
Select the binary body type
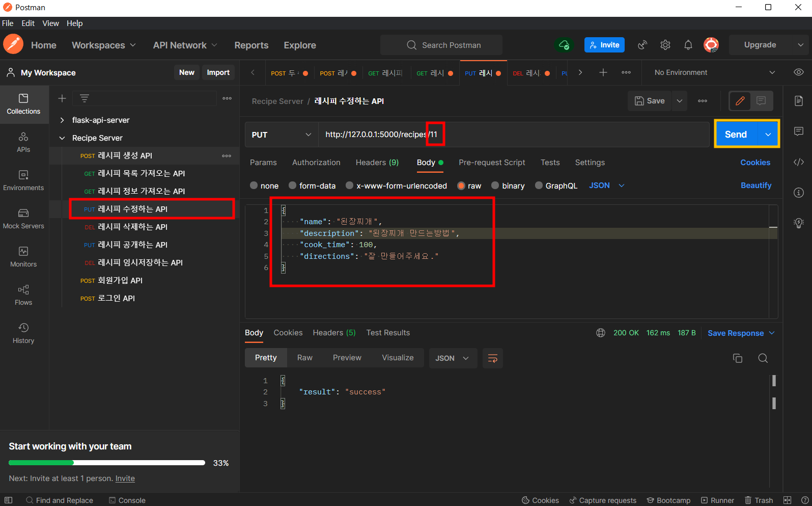coord(508,185)
